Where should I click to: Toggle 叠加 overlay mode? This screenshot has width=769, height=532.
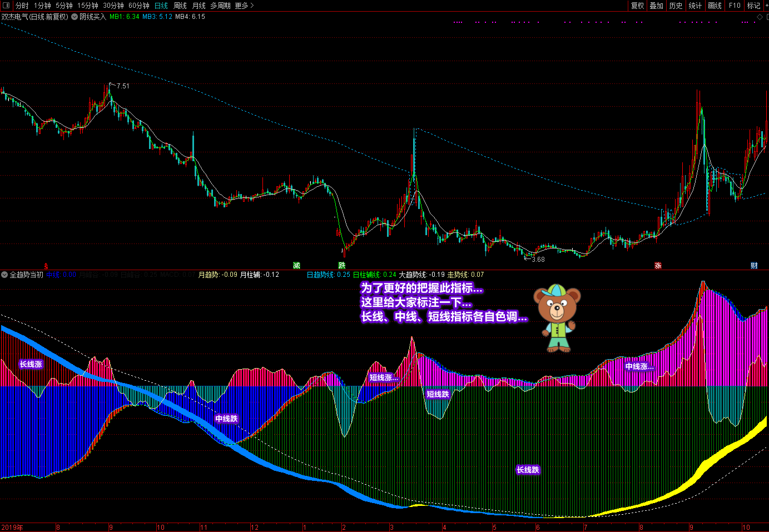[x=656, y=6]
